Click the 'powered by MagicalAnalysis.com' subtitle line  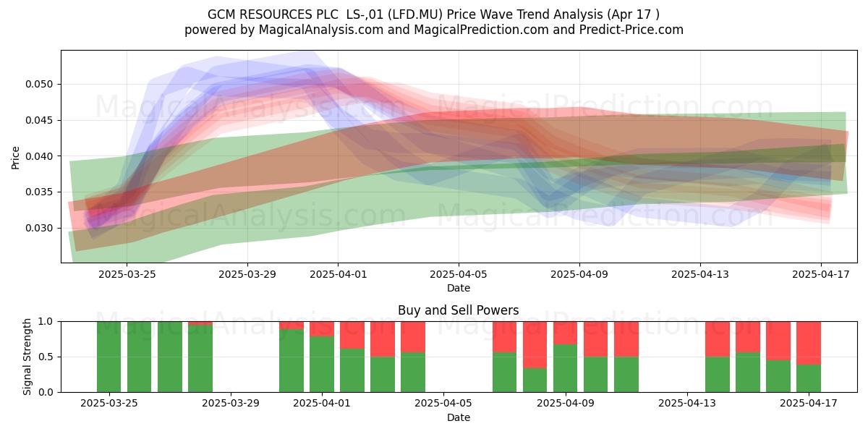pos(434,30)
